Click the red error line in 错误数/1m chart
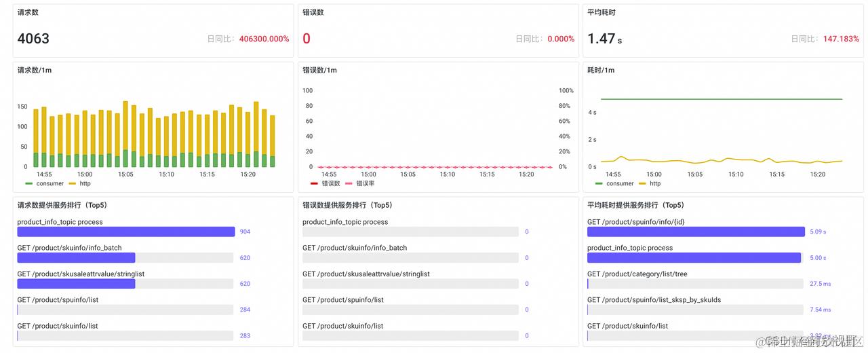This screenshot has width=868, height=353. 435,167
